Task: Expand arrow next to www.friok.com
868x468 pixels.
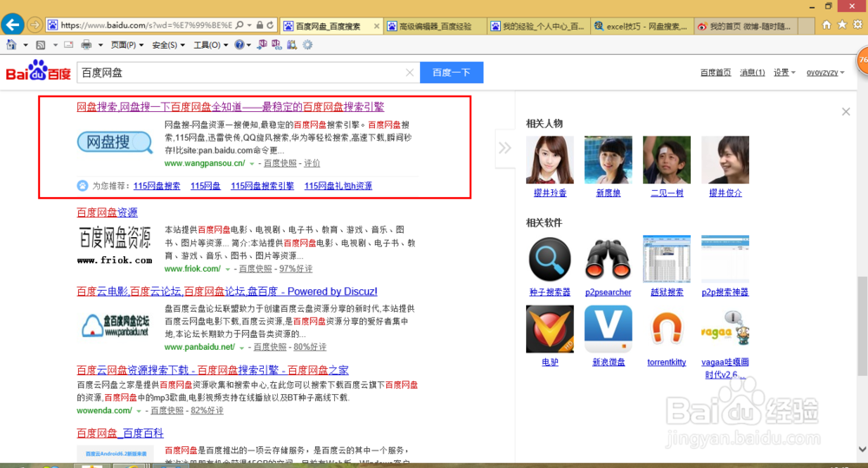Action: [x=227, y=269]
